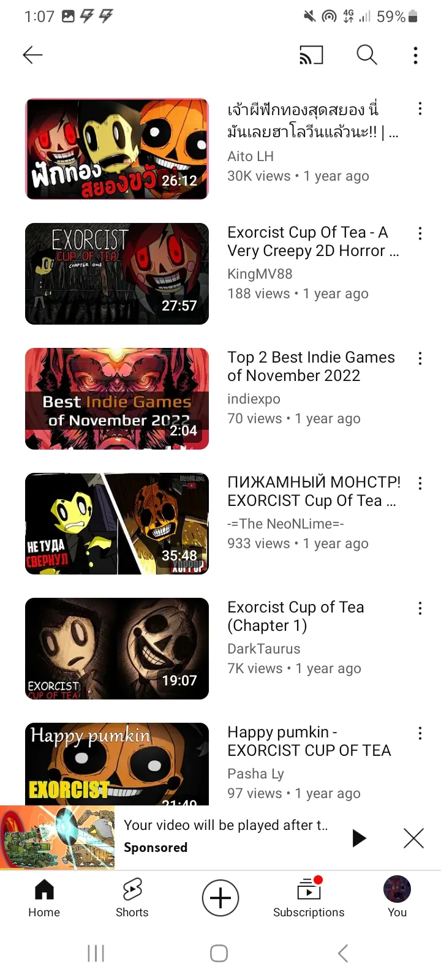Open options for KingMV88 video
This screenshot has width=441, height=980.
420,233
